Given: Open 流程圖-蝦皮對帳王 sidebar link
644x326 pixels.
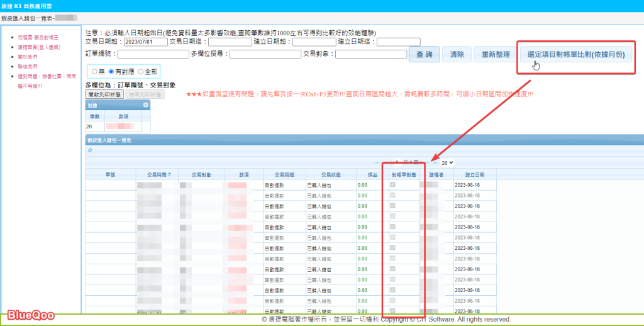Looking at the screenshot, I should coord(38,38).
